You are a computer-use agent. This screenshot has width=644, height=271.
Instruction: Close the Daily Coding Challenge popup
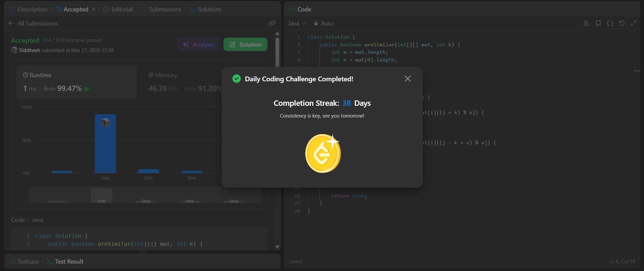[407, 79]
